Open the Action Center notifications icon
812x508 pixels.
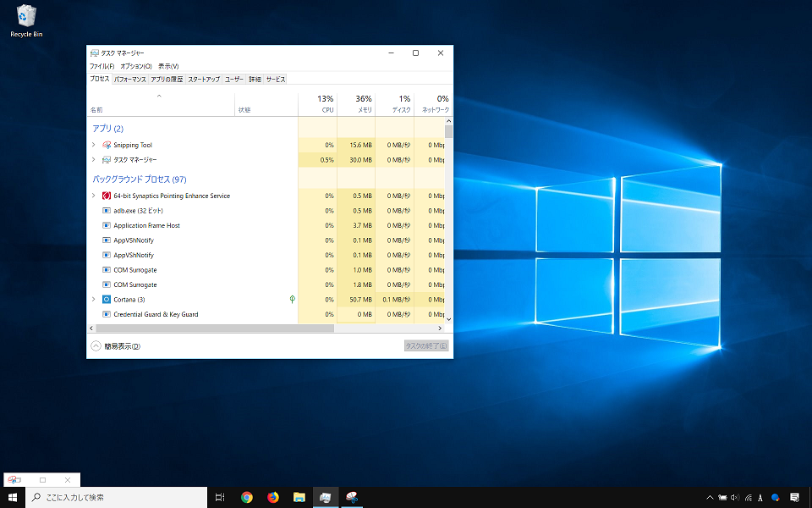794,498
